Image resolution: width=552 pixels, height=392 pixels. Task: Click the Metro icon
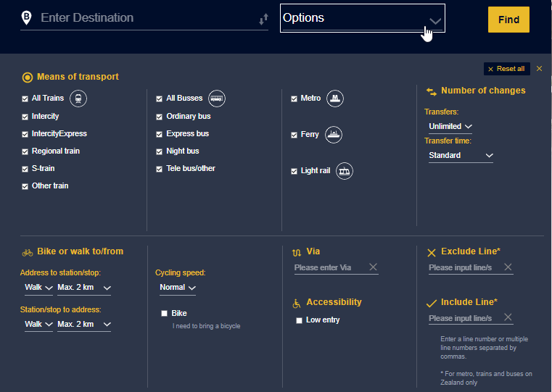tap(335, 99)
